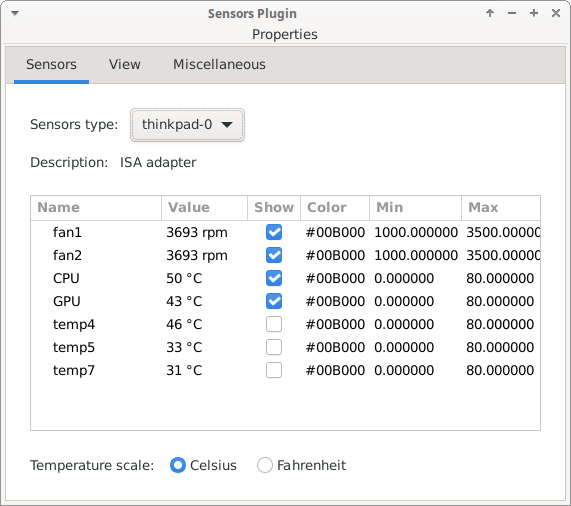Enable Show for temp5
571x506 pixels.
point(274,347)
